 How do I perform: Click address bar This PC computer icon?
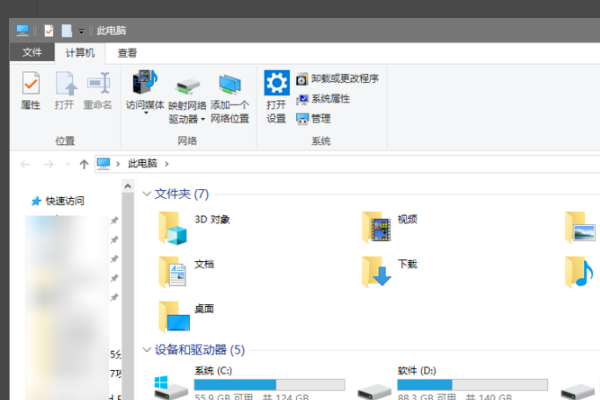pos(103,164)
